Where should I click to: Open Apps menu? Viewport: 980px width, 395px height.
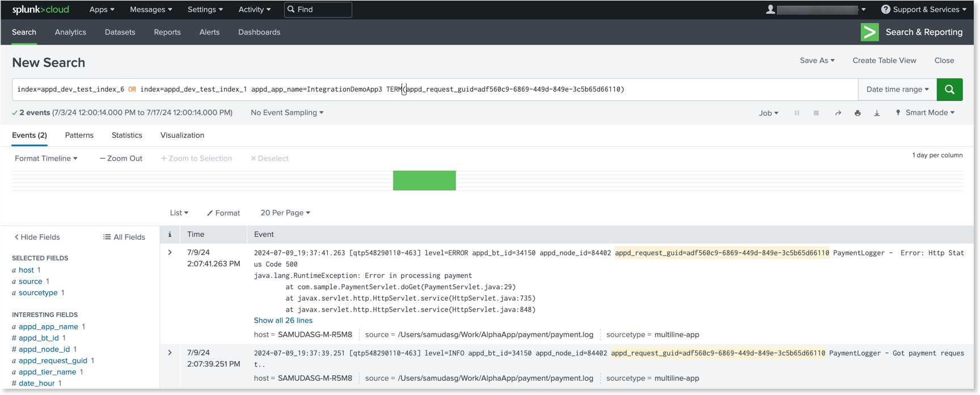(x=102, y=10)
